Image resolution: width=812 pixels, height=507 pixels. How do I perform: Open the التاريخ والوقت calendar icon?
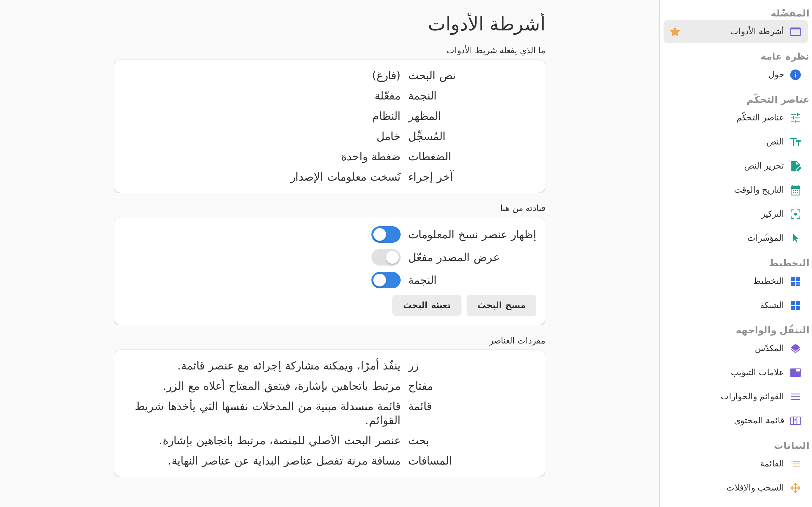795,190
